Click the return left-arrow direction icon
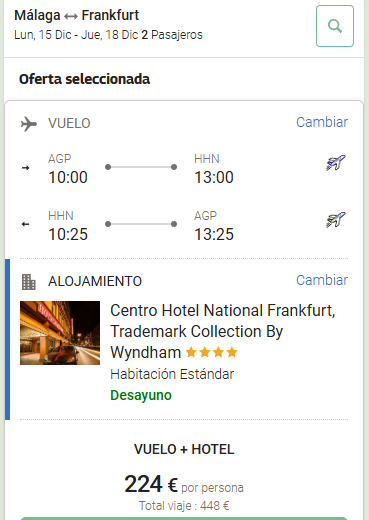This screenshot has height=520, width=369. [x=25, y=224]
